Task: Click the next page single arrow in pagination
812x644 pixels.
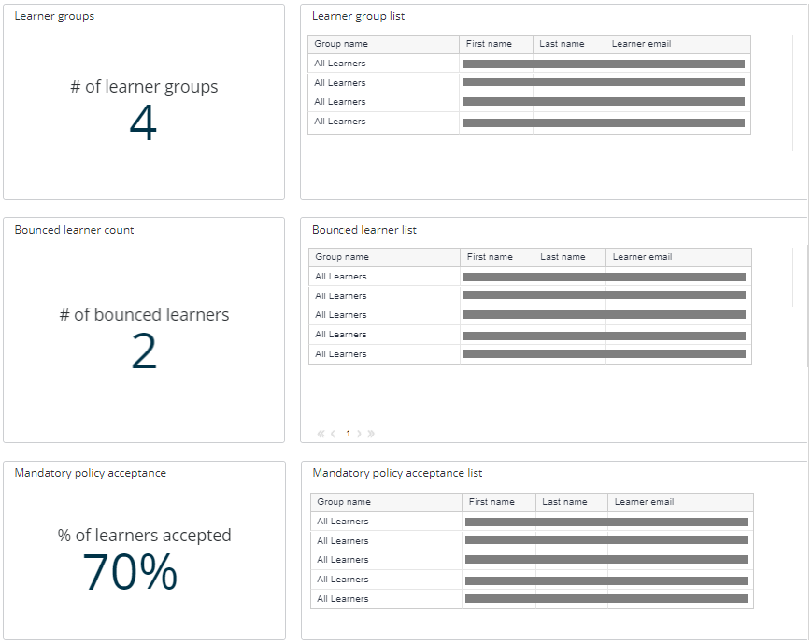Action: point(359,434)
